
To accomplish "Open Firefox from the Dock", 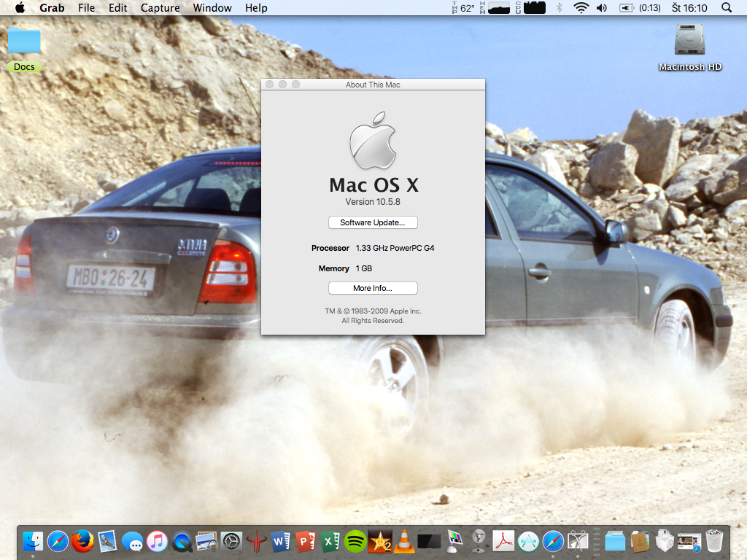I will (x=82, y=542).
